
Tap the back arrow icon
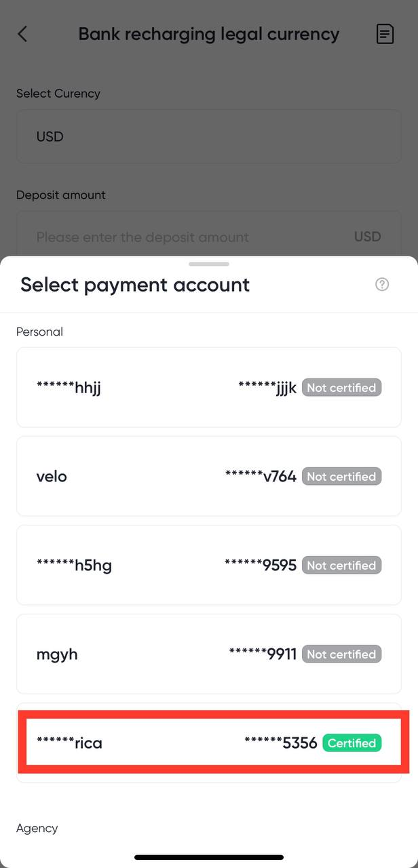coord(22,34)
